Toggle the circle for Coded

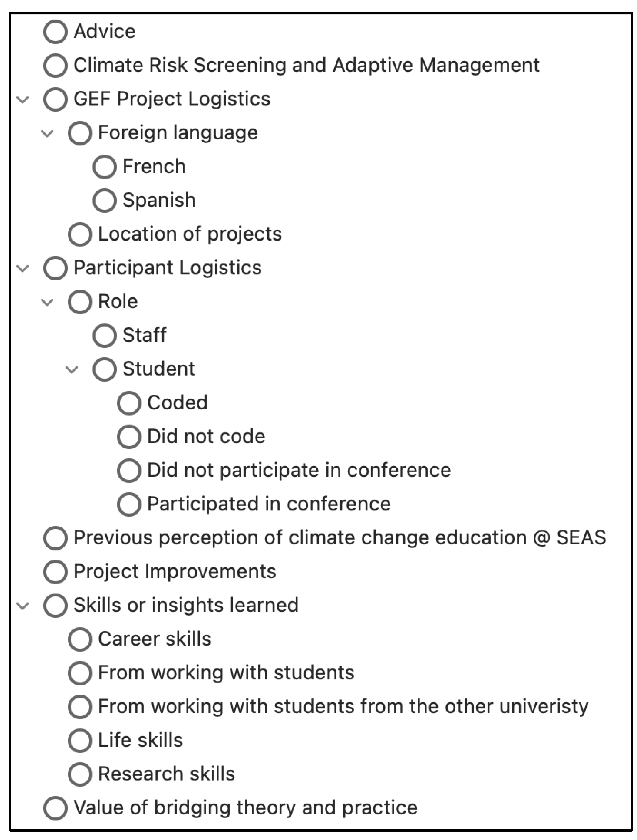coord(129,403)
